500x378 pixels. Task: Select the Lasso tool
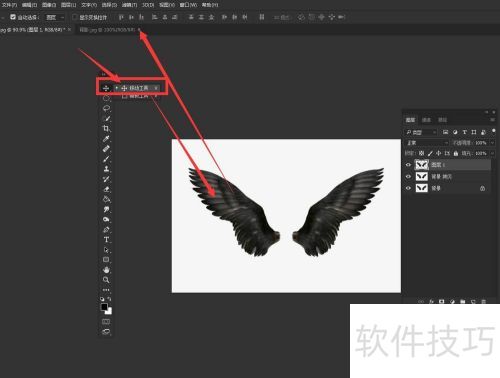pyautogui.click(x=106, y=108)
